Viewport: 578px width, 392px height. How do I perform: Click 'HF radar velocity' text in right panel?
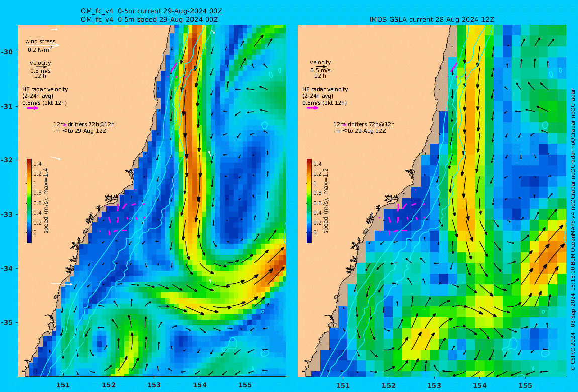point(325,89)
